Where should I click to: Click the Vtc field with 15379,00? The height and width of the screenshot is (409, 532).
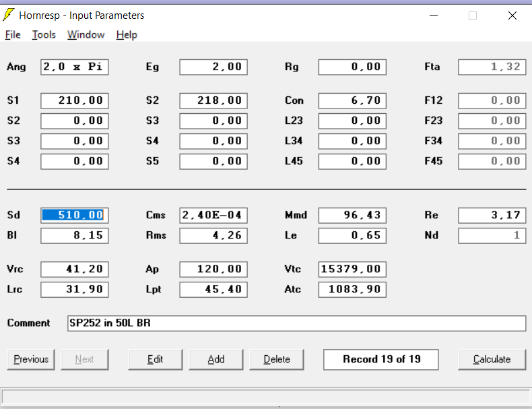(x=352, y=269)
